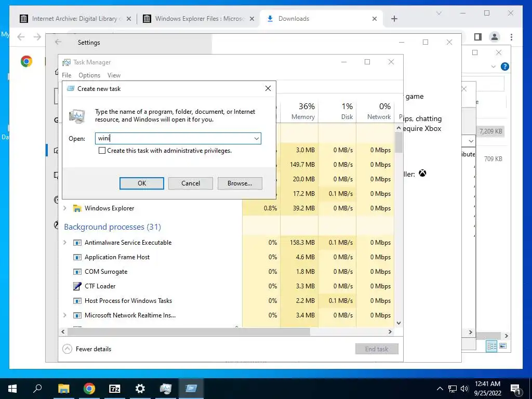The width and height of the screenshot is (532, 399).
Task: Close the Downloads browser tab
Action: coord(375,19)
